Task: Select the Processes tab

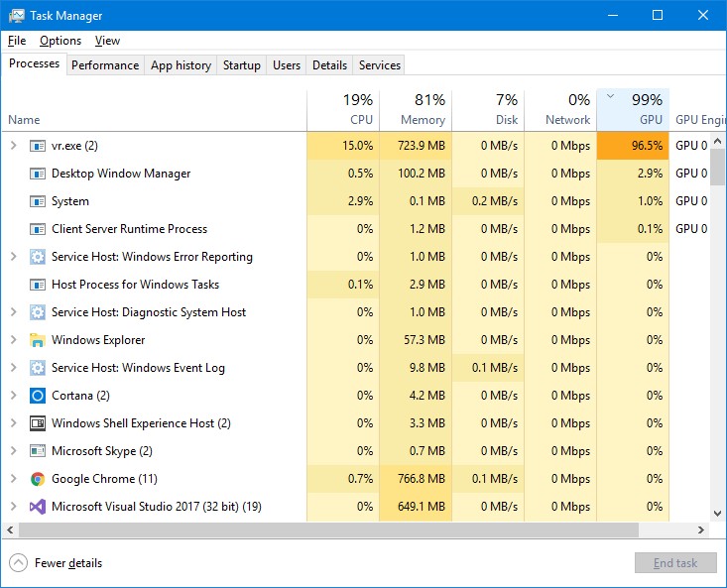Action: 35,63
